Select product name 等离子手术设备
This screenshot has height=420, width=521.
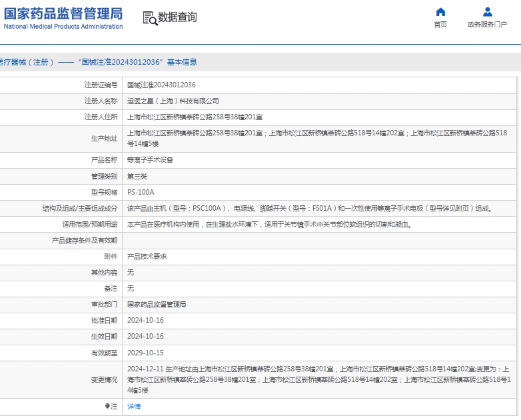[150, 160]
